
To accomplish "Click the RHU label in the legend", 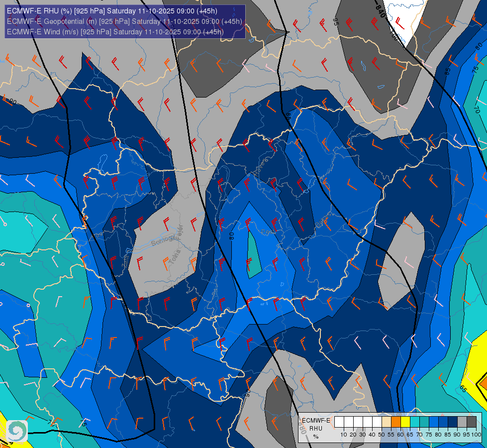I will 316,429.
